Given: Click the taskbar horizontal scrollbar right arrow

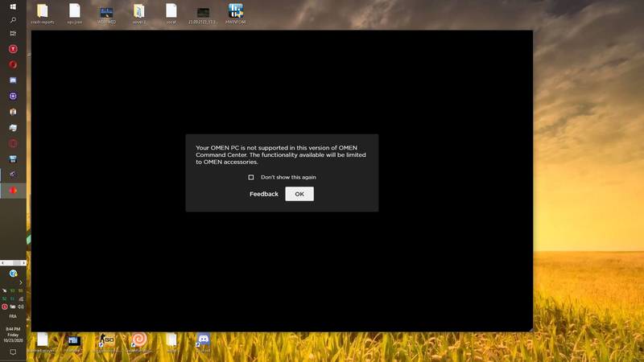Looking at the screenshot, I should pyautogui.click(x=23, y=263).
